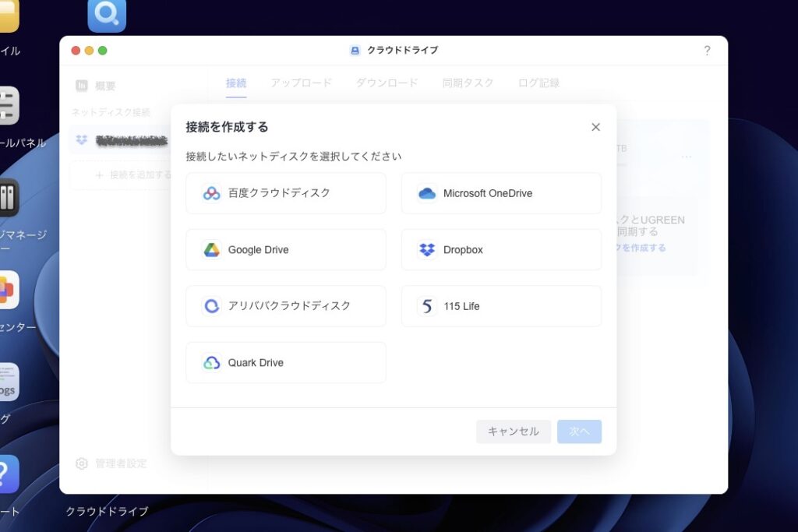Select the Quark Drive cloud icon

[211, 363]
